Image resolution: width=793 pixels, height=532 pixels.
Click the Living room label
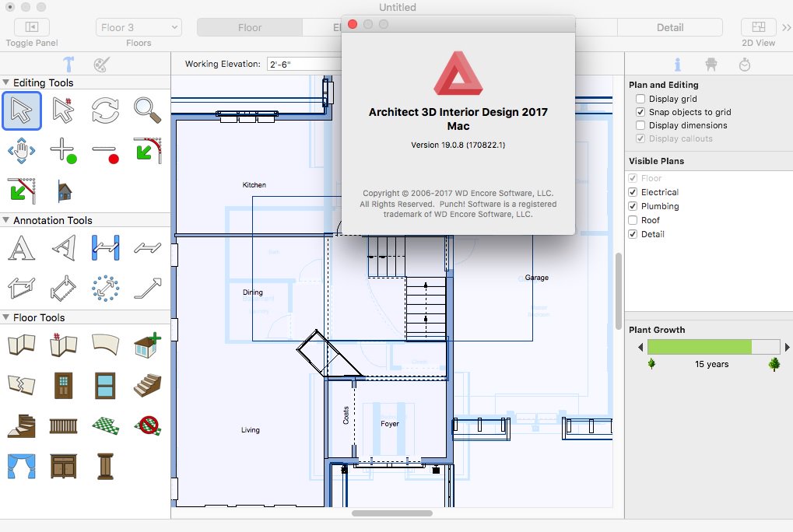pos(251,430)
